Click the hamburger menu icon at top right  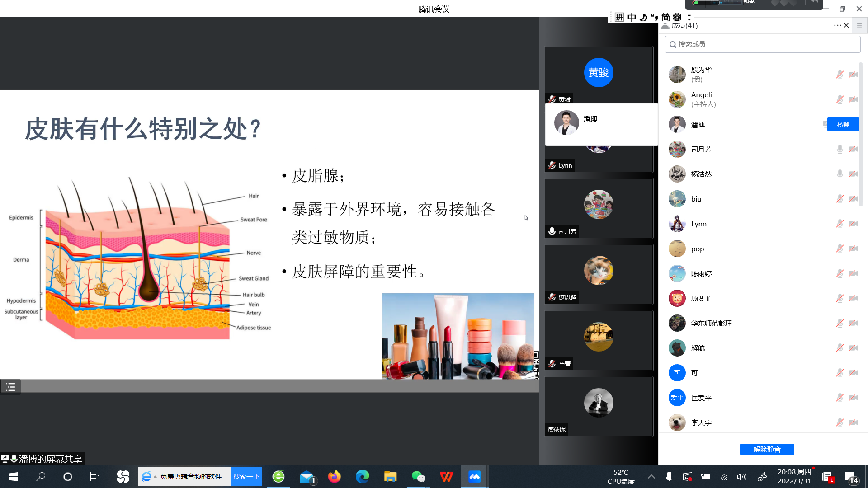(859, 26)
